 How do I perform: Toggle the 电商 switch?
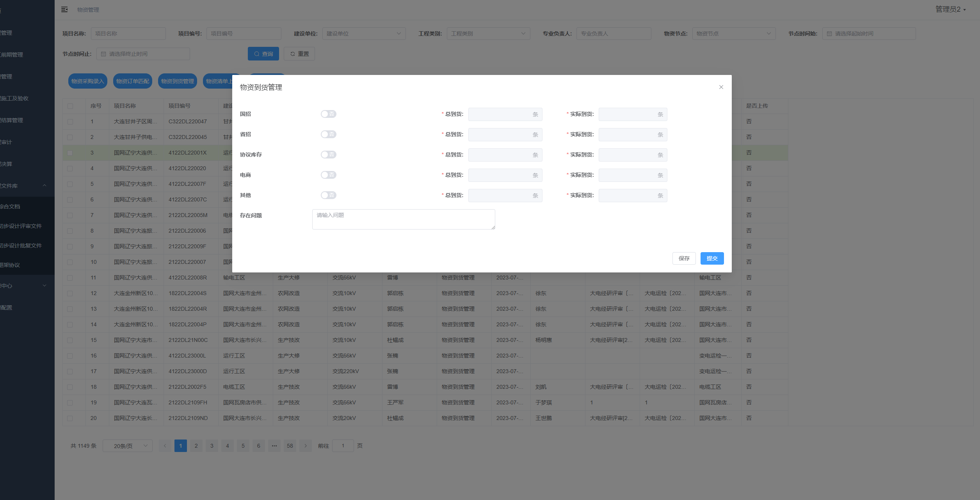point(329,175)
